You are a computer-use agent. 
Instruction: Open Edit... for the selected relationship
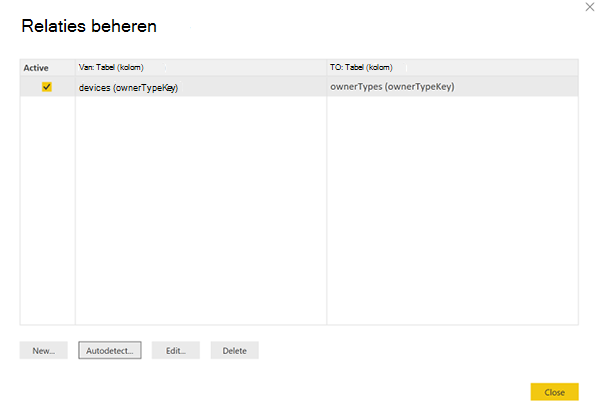(176, 350)
